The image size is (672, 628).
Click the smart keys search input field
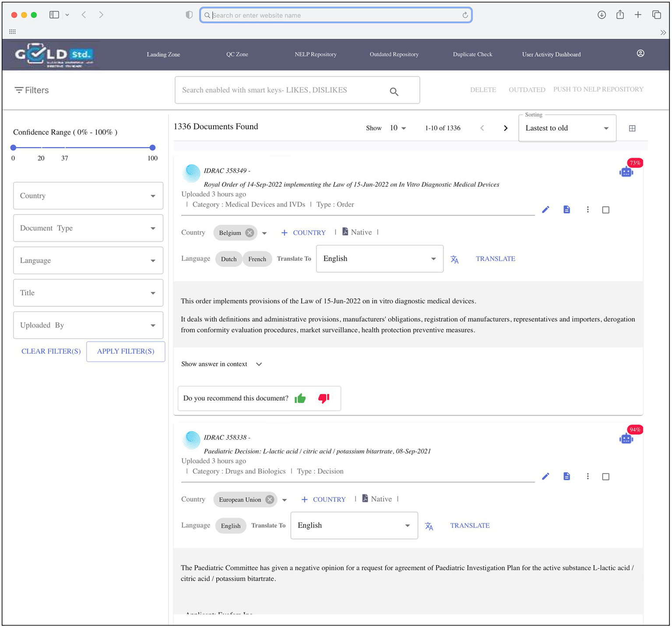click(282, 90)
